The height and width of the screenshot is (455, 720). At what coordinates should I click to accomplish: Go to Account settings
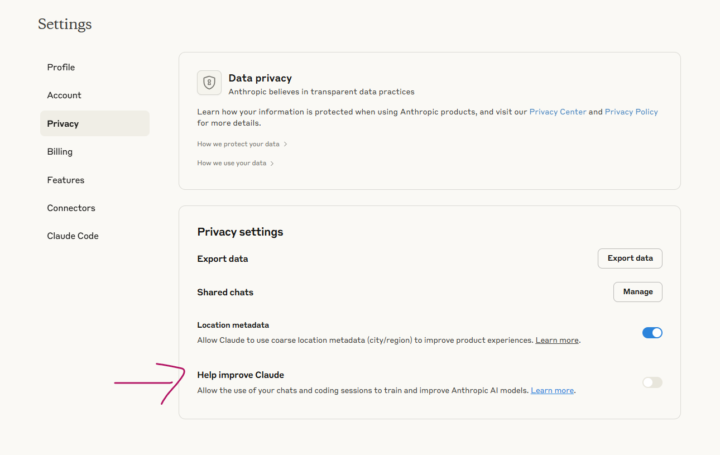tap(64, 95)
